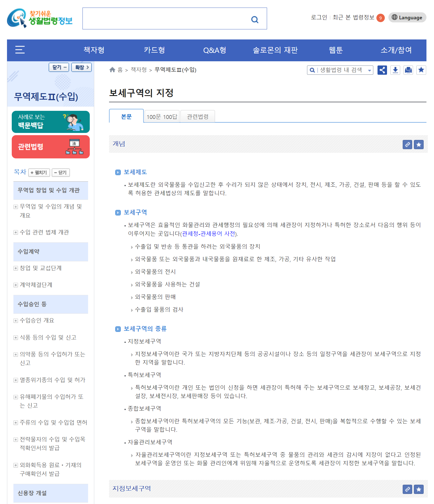The height and width of the screenshot is (504, 434).
Task: Expand 수입 관련 법제 개관
Action: tap(16, 232)
